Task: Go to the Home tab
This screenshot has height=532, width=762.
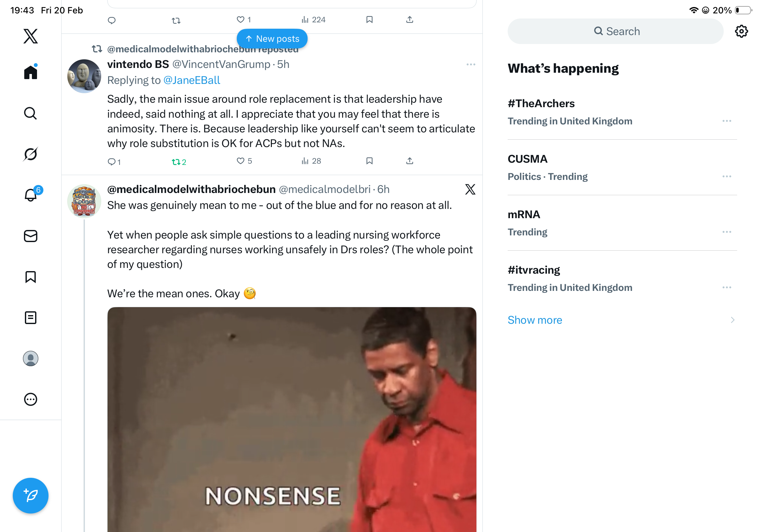Action: pyautogui.click(x=31, y=72)
